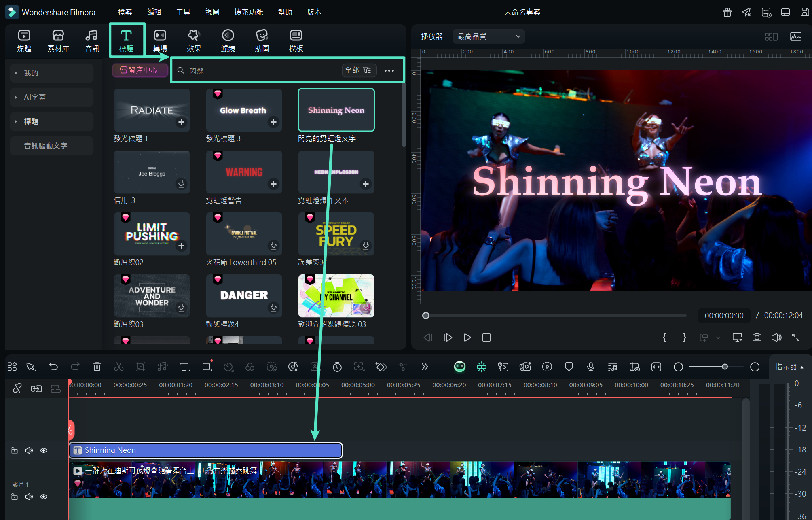This screenshot has height=520, width=812.
Task: Lock the Shinning Neon title track
Action: [15, 450]
